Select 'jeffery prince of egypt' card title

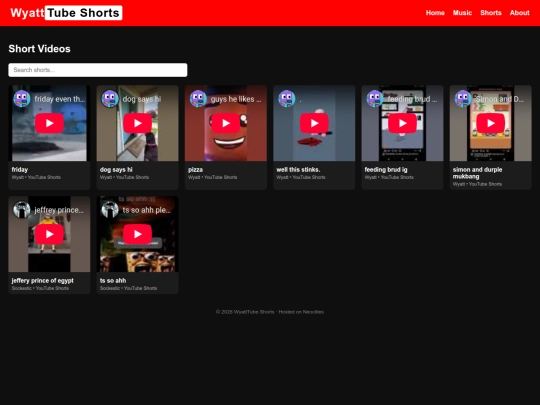(43, 280)
